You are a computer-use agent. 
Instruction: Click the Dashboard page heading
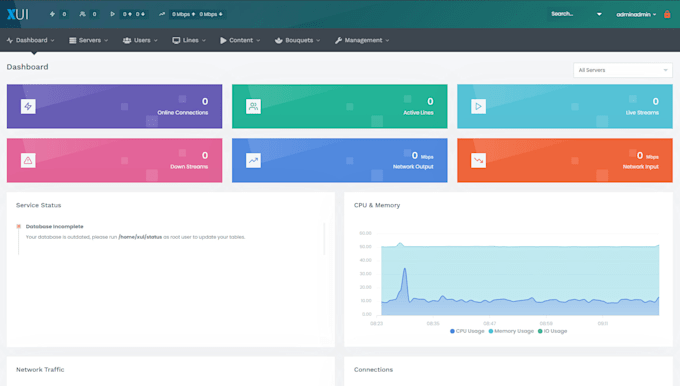[27, 67]
